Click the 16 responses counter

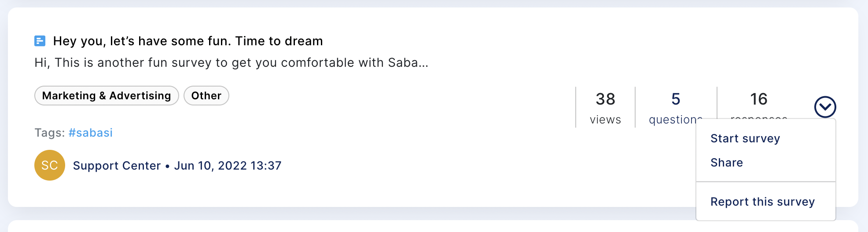[x=758, y=101]
